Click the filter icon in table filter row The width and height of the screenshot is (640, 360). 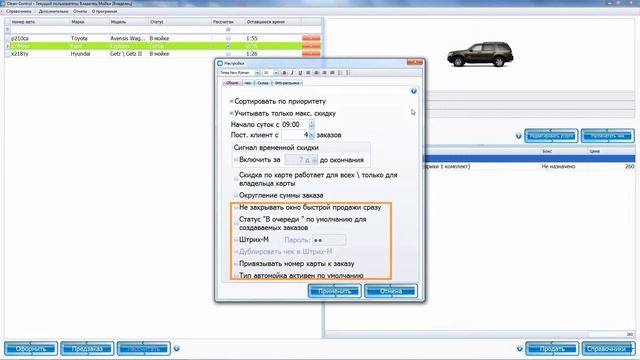point(7,30)
